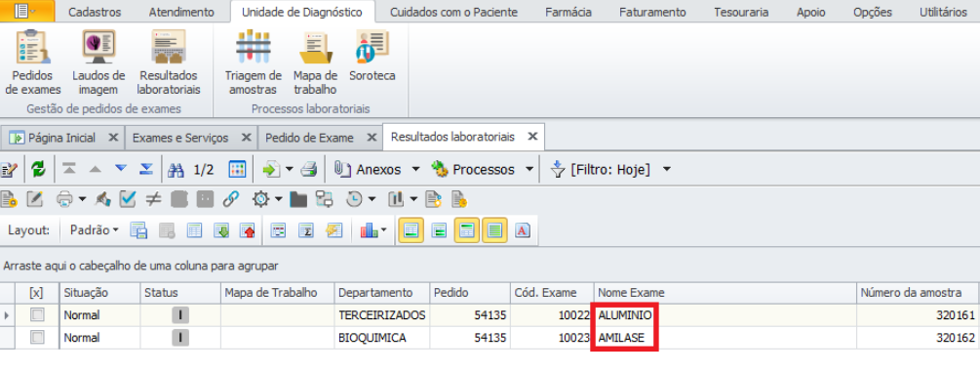This screenshot has width=980, height=372.
Task: Click the [x] column header
Action: (37, 293)
